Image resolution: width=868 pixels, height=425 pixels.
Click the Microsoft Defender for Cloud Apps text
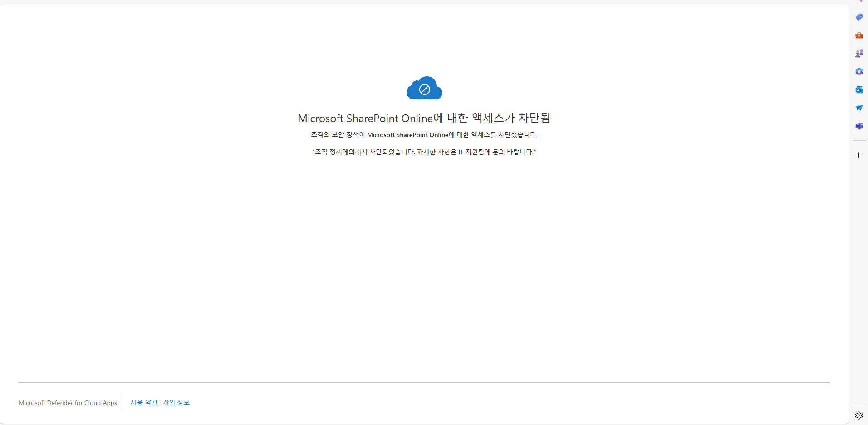68,403
